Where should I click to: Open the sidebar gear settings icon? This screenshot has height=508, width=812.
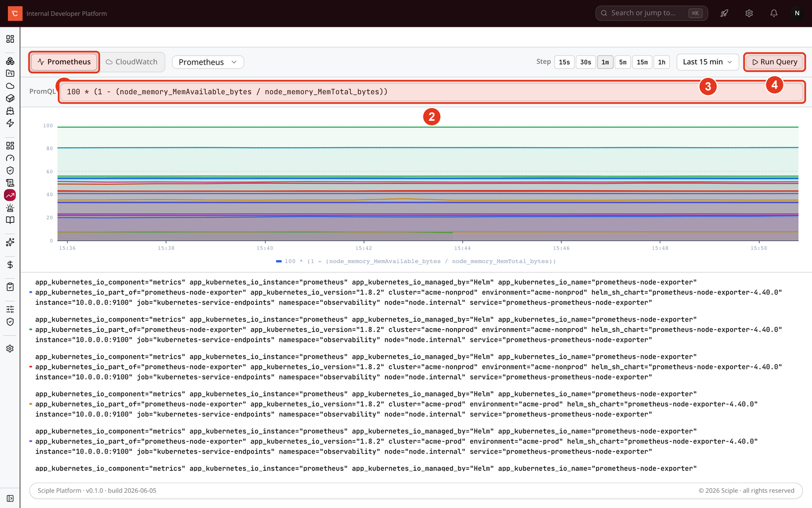click(x=10, y=348)
